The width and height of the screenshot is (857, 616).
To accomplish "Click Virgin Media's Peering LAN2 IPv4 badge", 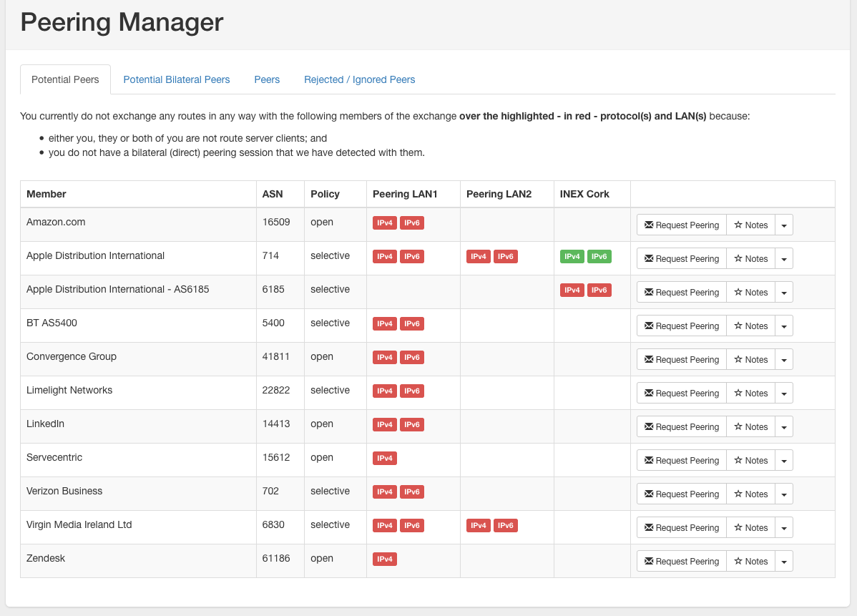I will [x=479, y=525].
